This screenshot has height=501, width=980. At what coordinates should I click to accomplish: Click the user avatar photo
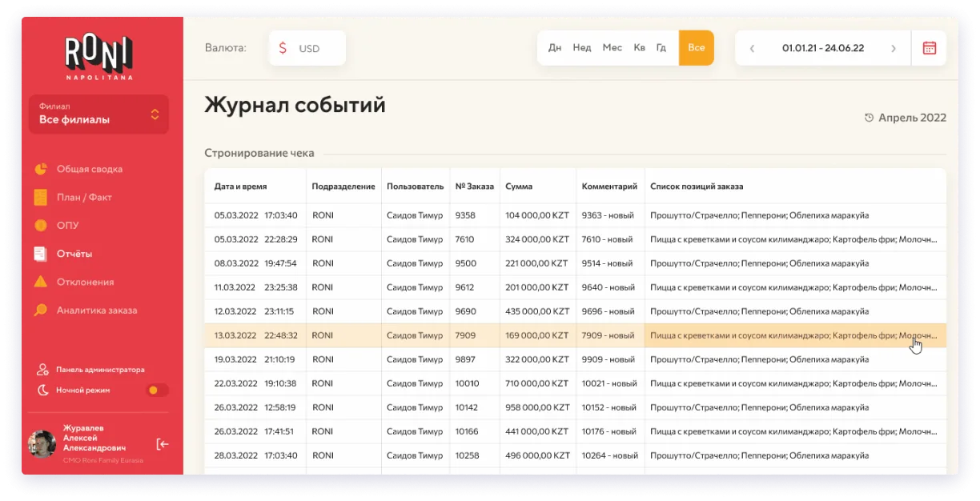[x=42, y=444]
